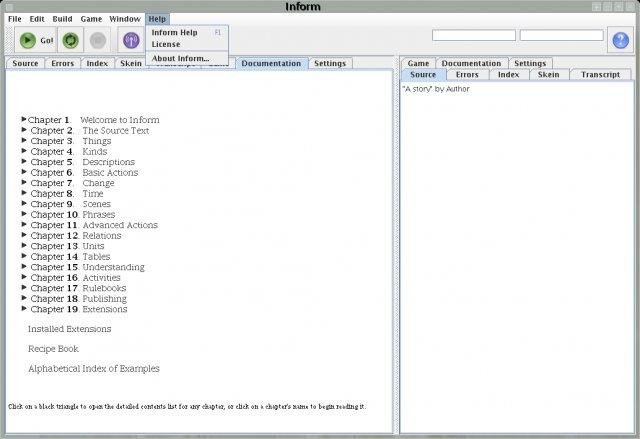The width and height of the screenshot is (640, 439).
Task: Expand Chapter 17 Rulebooks triangle
Action: 24,288
